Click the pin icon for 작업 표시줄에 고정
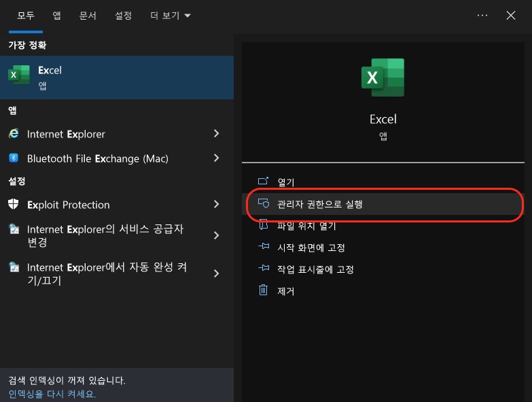 (264, 268)
